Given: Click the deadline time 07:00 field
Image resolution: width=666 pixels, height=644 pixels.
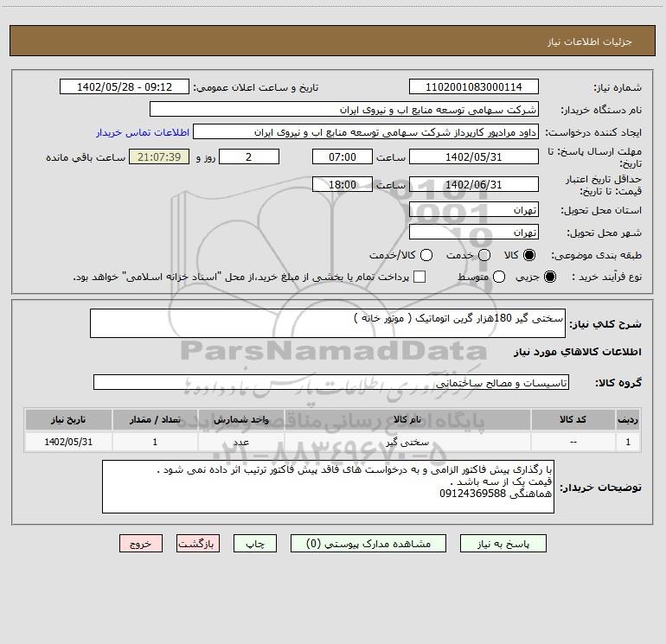Looking at the screenshot, I should (x=343, y=157).
